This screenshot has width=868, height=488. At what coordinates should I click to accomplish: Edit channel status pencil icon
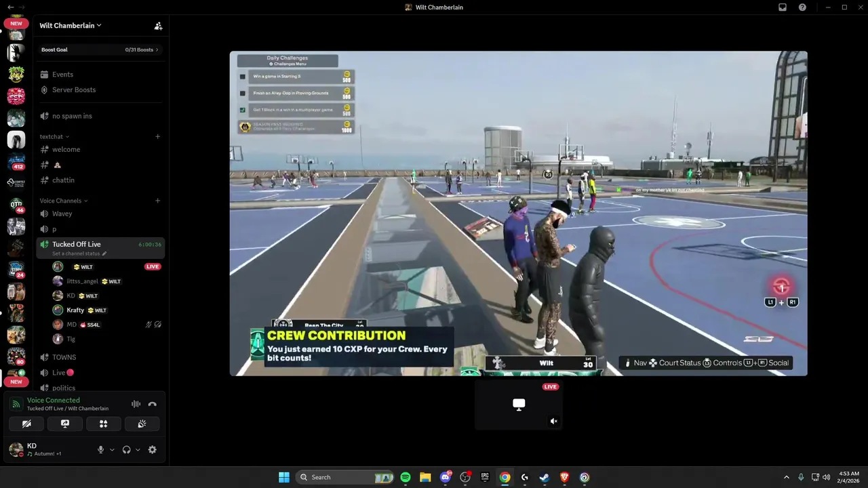pyautogui.click(x=104, y=253)
